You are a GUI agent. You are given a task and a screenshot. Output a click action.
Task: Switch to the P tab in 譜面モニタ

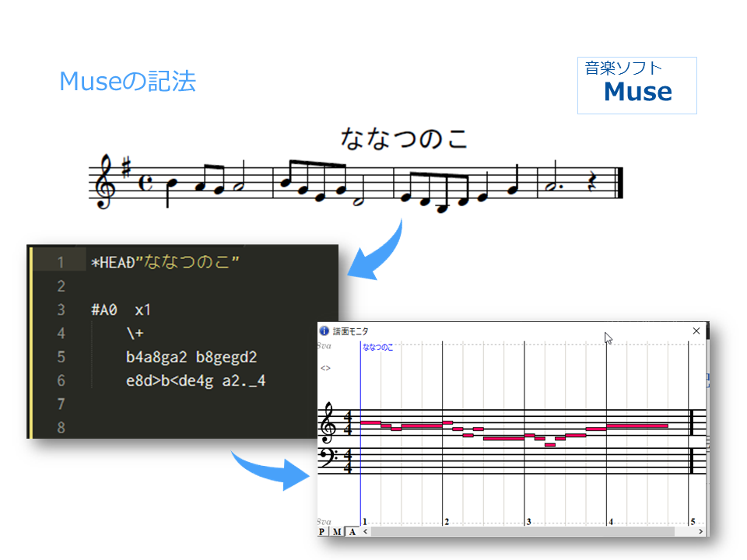(x=322, y=531)
